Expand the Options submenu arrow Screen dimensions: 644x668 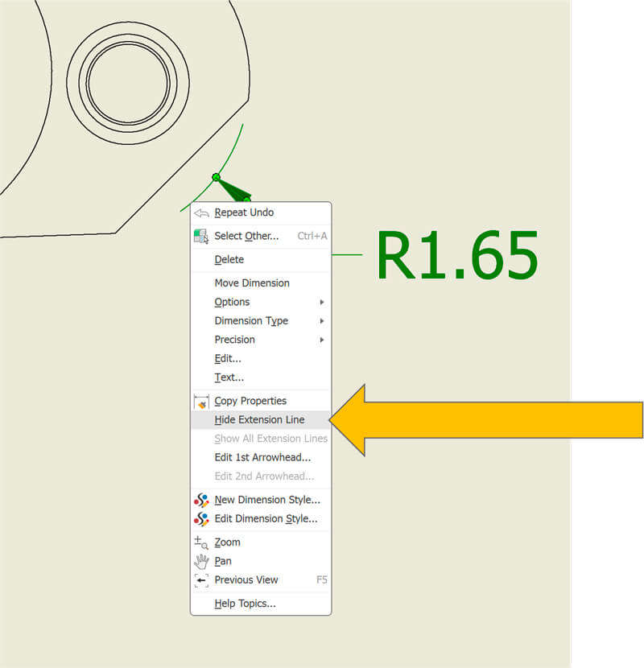322,302
